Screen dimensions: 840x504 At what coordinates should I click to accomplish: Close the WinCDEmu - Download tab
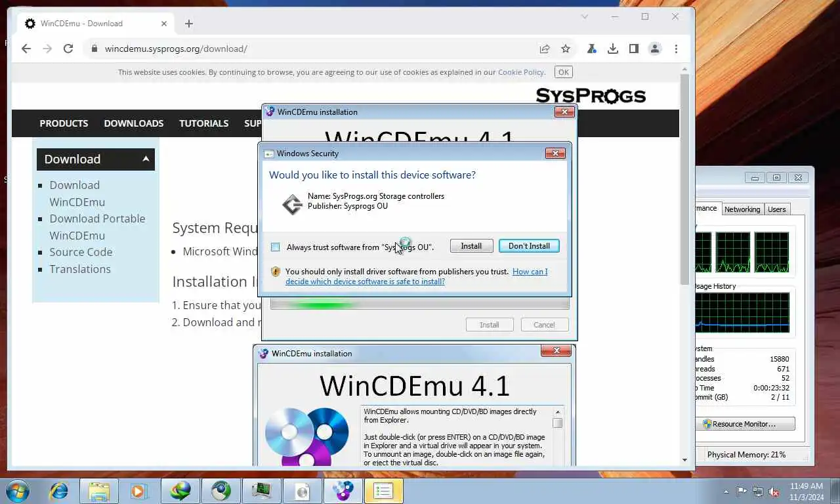(164, 24)
